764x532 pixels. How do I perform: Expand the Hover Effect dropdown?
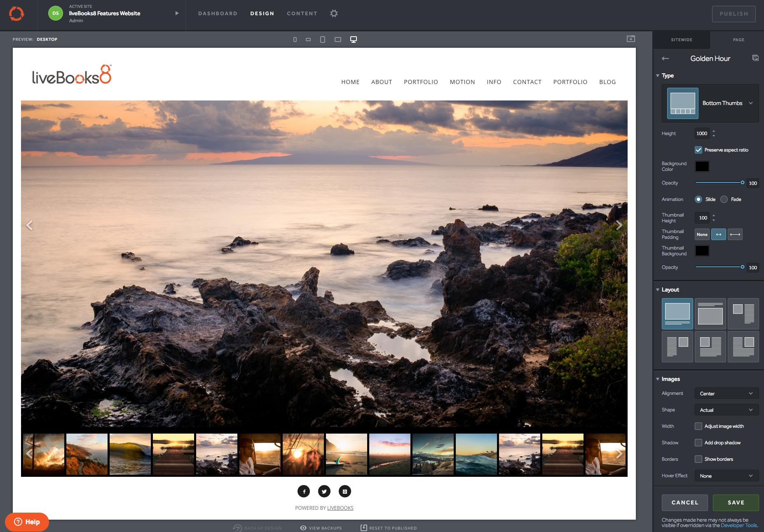(x=726, y=476)
